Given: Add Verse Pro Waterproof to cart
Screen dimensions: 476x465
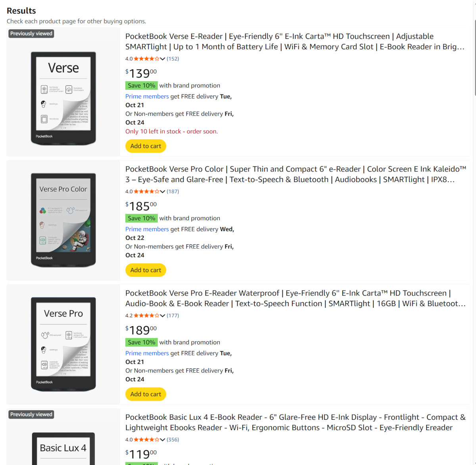Looking at the screenshot, I should click(x=146, y=394).
